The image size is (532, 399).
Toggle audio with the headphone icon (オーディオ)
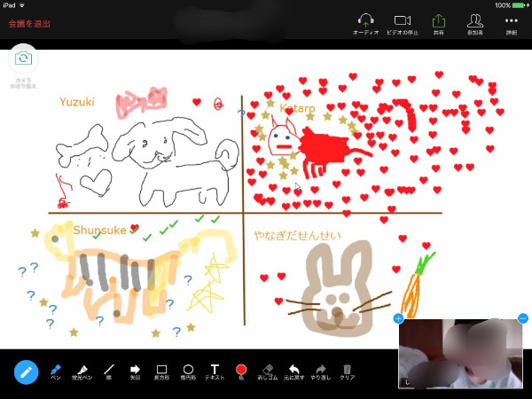(365, 22)
